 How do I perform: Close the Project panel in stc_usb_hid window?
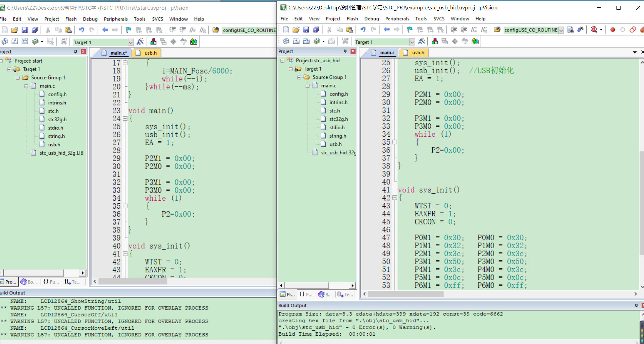click(353, 51)
